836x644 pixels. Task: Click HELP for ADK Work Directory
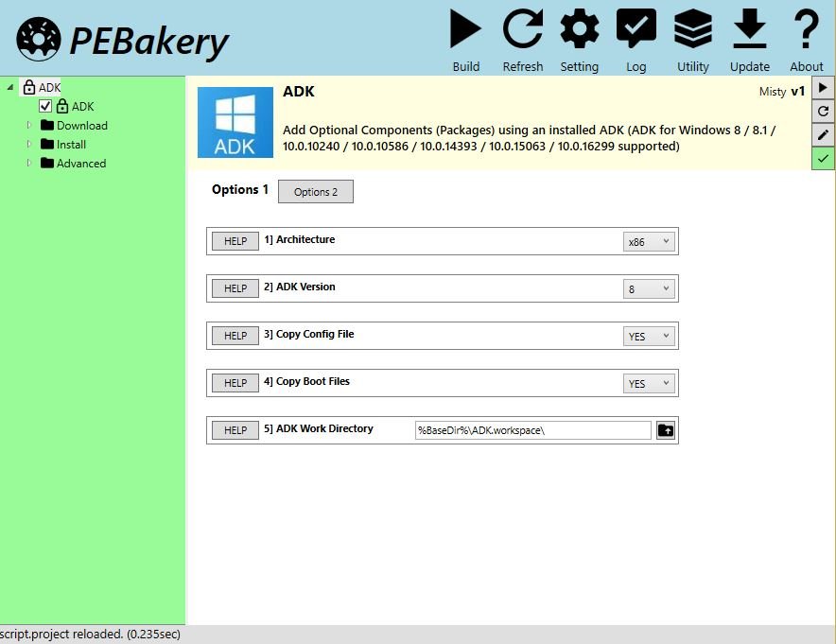(x=235, y=430)
